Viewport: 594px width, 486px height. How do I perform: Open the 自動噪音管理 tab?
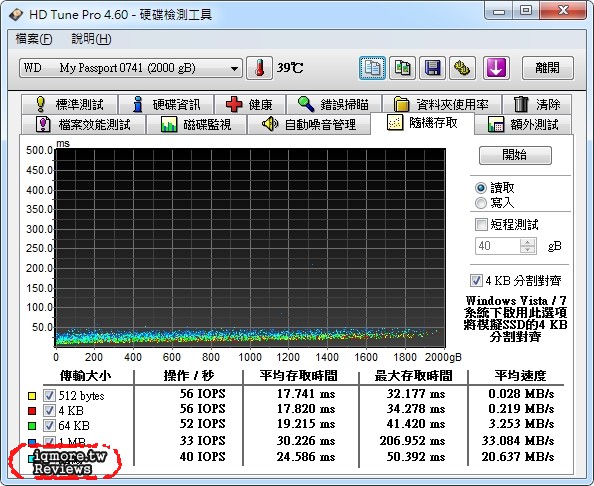pos(309,124)
